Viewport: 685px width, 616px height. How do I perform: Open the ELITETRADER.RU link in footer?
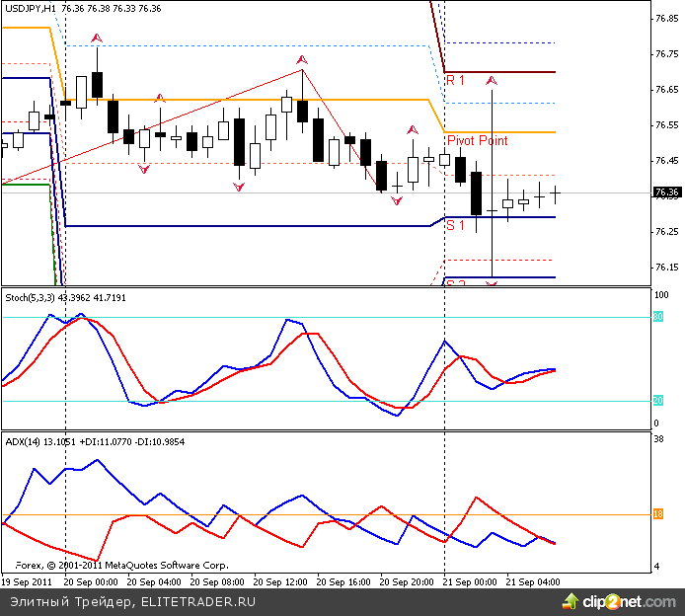coord(198,601)
